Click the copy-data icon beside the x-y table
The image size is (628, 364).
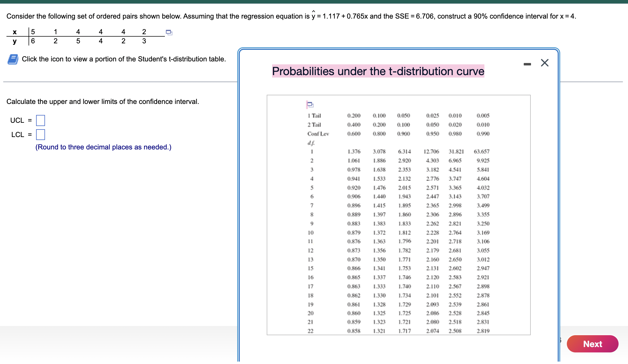coord(169,33)
